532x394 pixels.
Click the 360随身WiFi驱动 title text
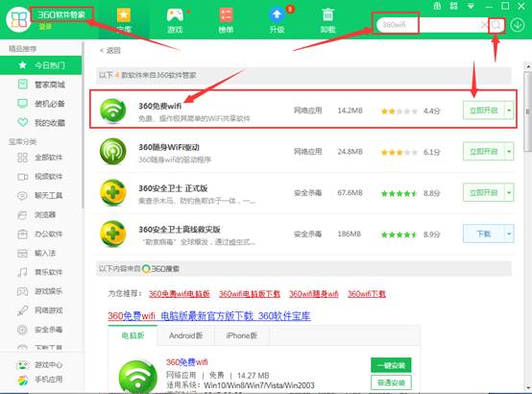click(x=169, y=147)
